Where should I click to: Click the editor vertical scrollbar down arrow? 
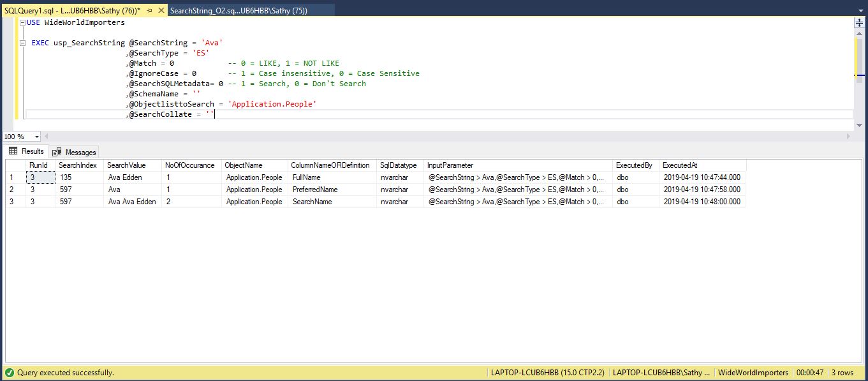click(x=860, y=126)
